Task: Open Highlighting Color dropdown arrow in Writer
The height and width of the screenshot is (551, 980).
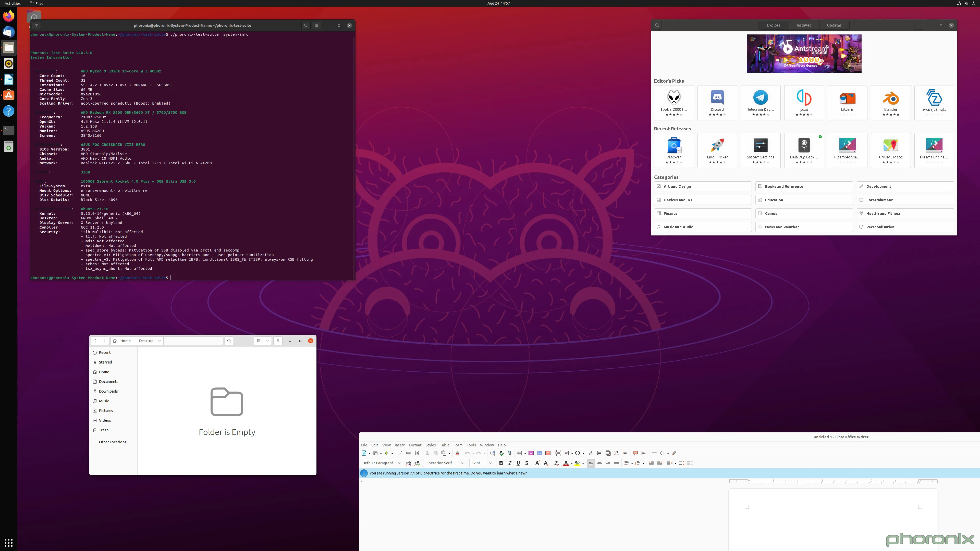Action: click(x=583, y=463)
